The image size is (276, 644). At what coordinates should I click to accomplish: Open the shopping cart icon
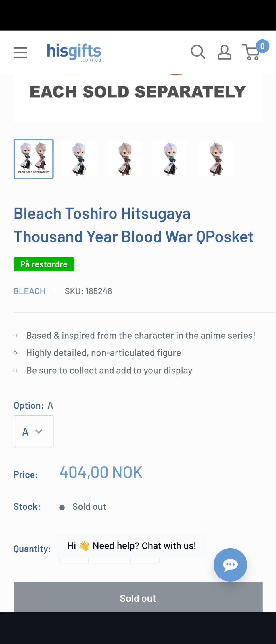tap(252, 53)
